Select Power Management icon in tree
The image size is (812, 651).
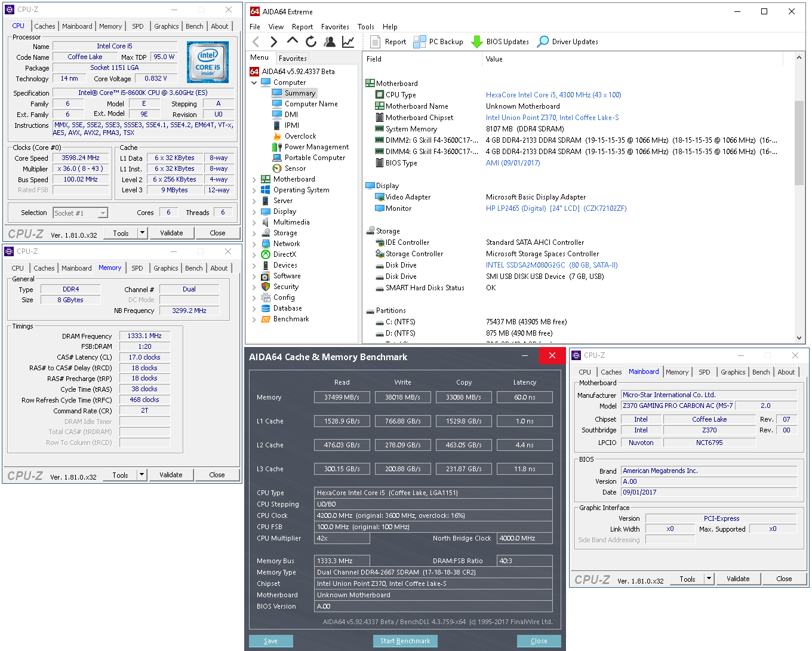coord(277,147)
